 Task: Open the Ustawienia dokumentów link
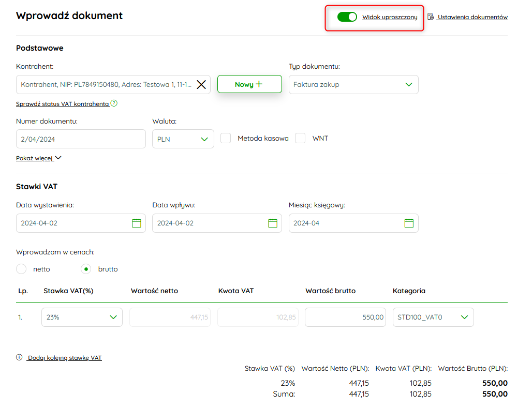tap(472, 17)
